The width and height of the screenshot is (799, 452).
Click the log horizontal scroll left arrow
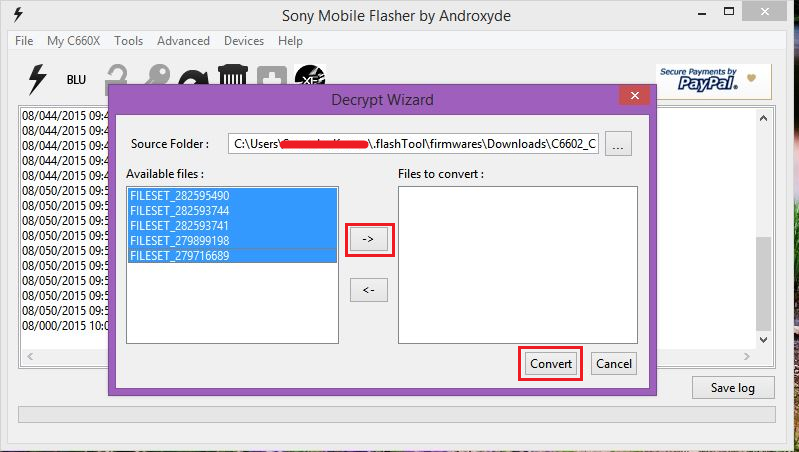pyautogui.click(x=30, y=357)
